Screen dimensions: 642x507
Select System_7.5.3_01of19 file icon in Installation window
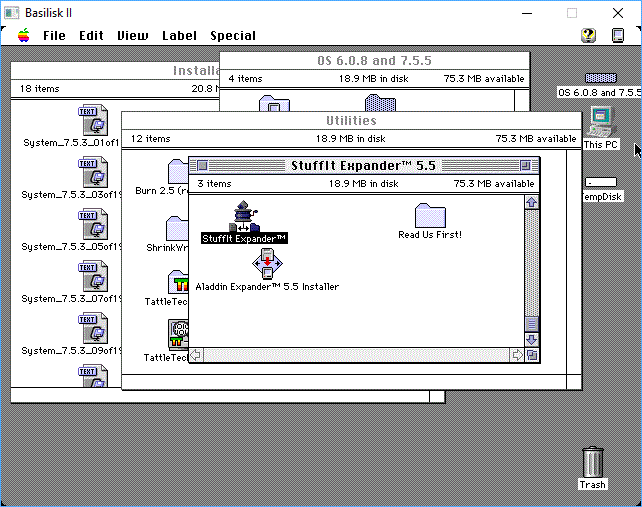click(x=93, y=120)
